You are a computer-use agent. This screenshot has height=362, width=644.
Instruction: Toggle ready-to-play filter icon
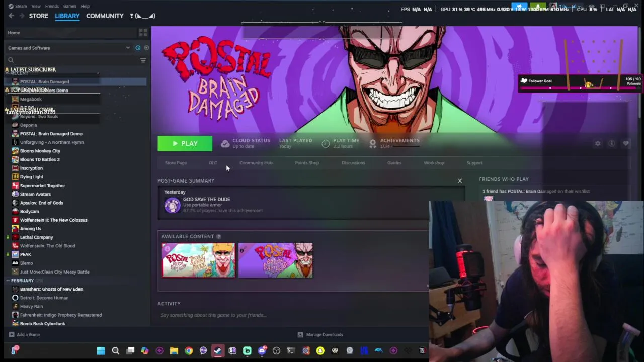point(146,48)
